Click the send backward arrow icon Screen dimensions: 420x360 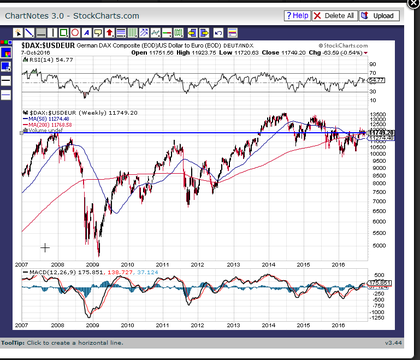(x=192, y=33)
